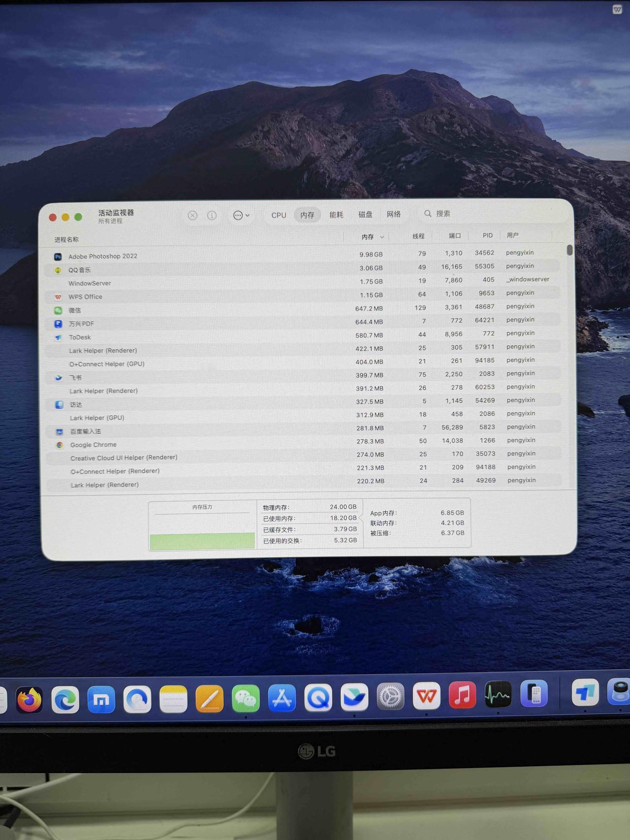Click the ToDesk icon in the dock
630x840 pixels.
[x=585, y=693]
